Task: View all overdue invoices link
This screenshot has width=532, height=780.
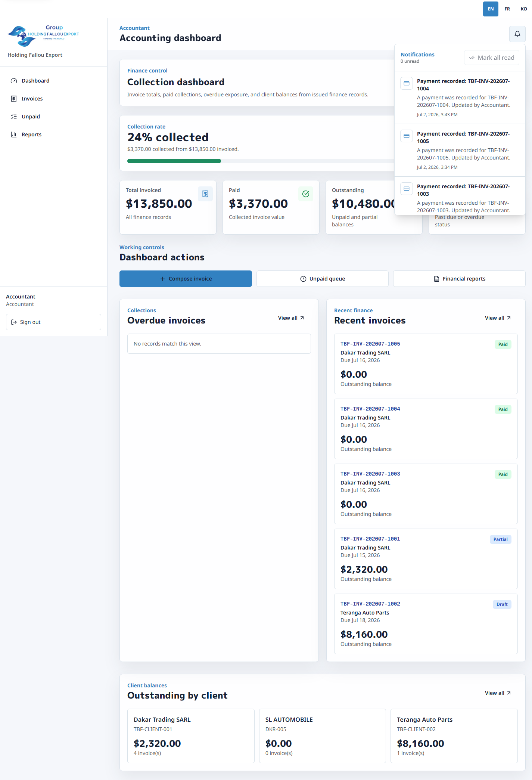Action: click(x=291, y=318)
